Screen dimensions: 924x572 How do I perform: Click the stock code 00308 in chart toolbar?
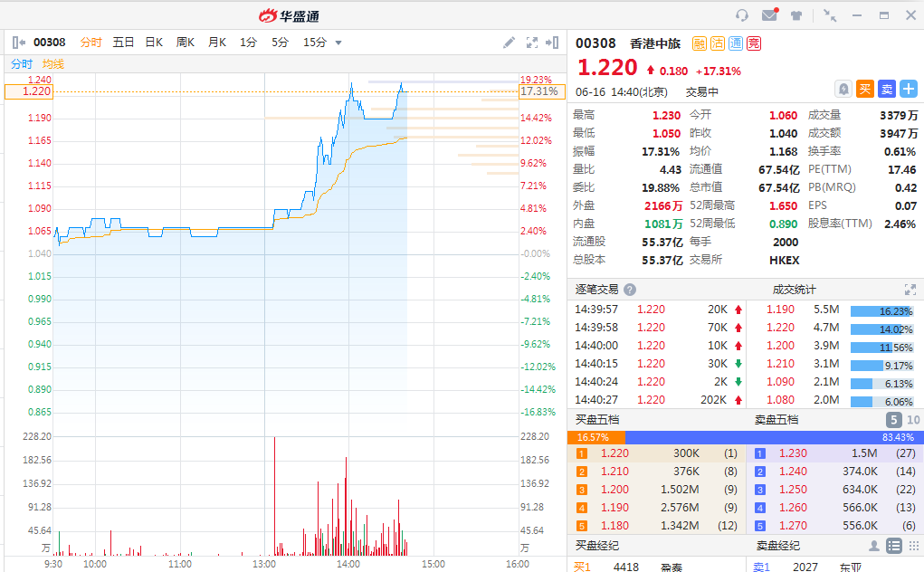coord(50,43)
